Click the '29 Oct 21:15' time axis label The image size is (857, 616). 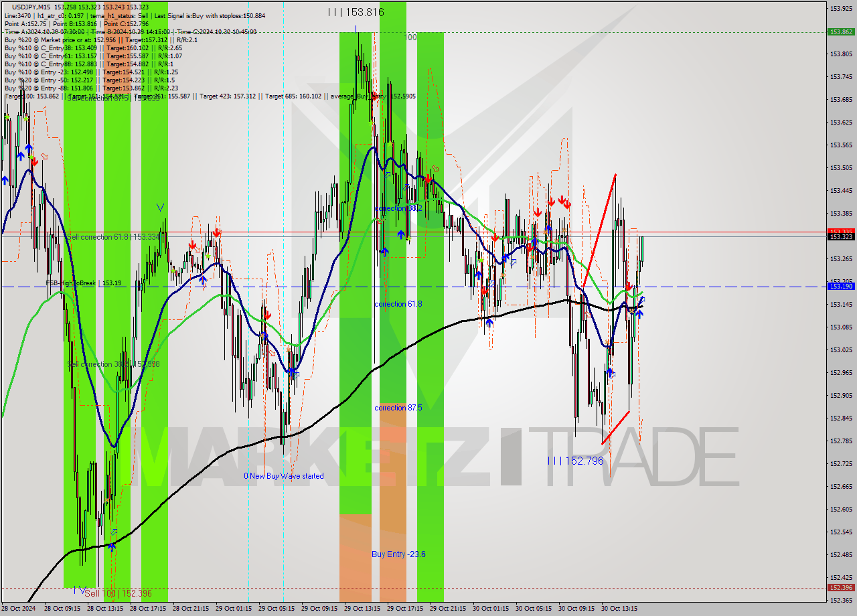(448, 609)
